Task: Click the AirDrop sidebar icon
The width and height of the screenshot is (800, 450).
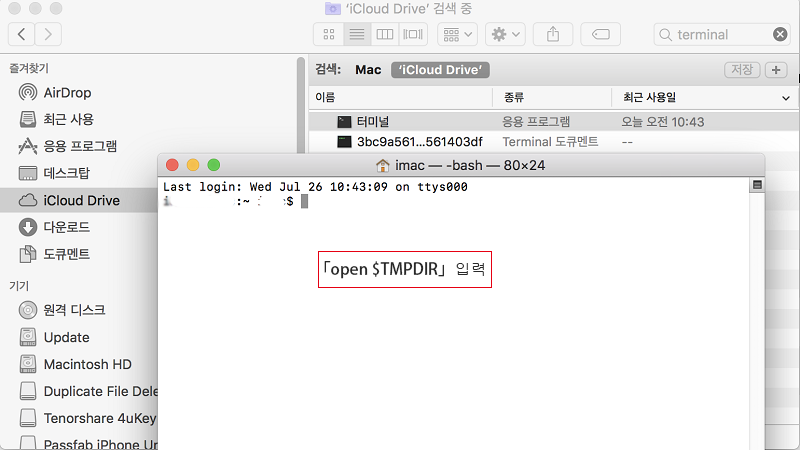Action: [x=28, y=92]
